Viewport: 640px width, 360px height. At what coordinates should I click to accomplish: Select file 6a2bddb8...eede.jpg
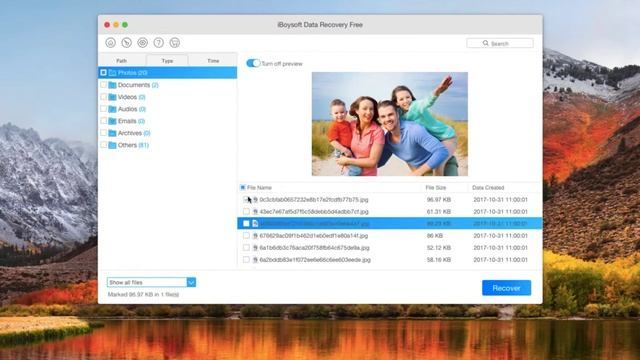(315, 260)
